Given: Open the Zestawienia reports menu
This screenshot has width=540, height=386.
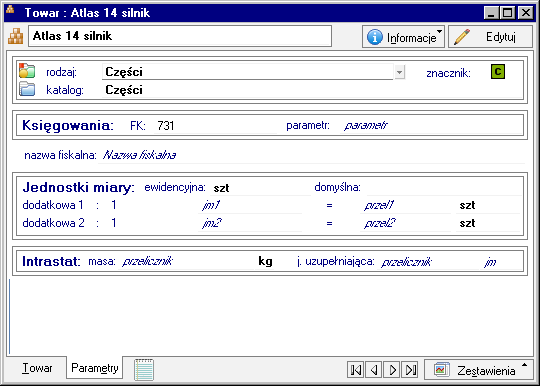Looking at the screenshot, I should [479, 370].
